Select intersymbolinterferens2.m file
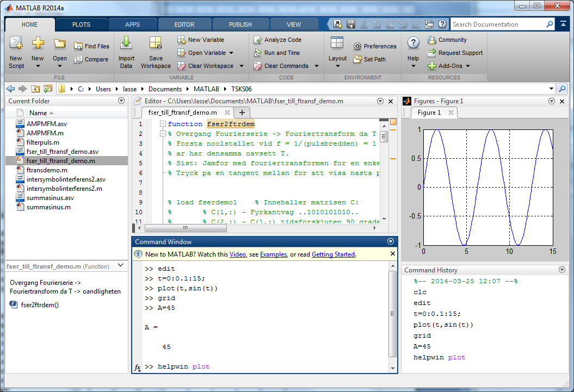 pos(64,189)
